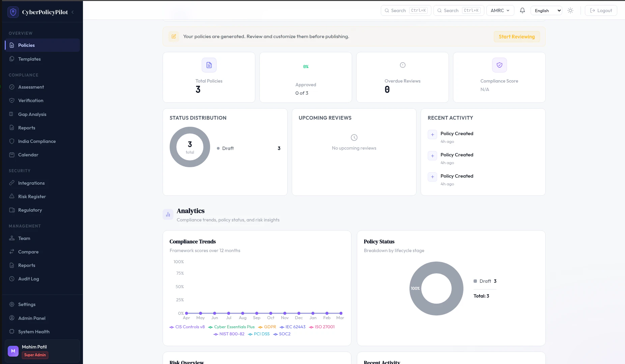
Task: Click the Settings gear icon
Action: tap(12, 304)
